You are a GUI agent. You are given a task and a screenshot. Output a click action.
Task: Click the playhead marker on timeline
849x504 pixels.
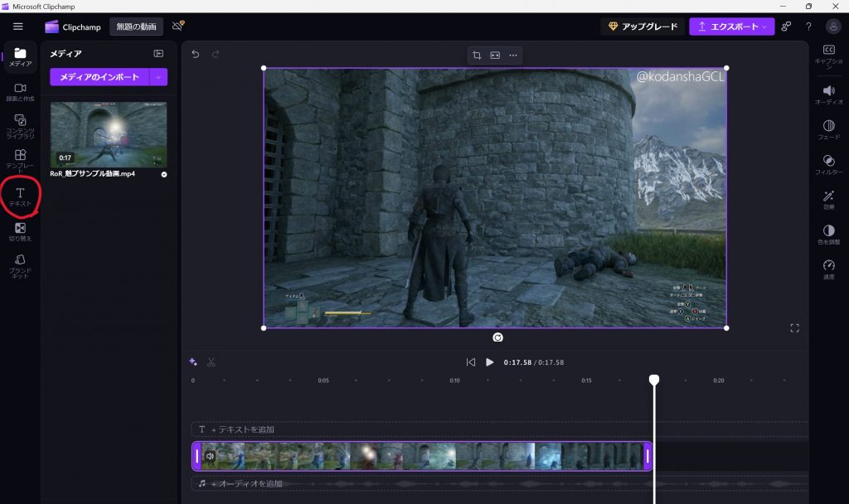[654, 380]
